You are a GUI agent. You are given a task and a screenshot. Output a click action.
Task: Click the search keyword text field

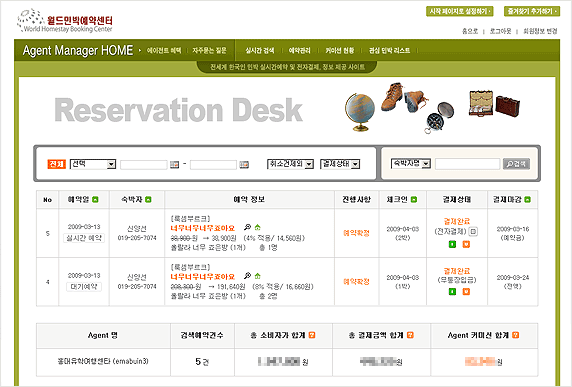(x=467, y=164)
